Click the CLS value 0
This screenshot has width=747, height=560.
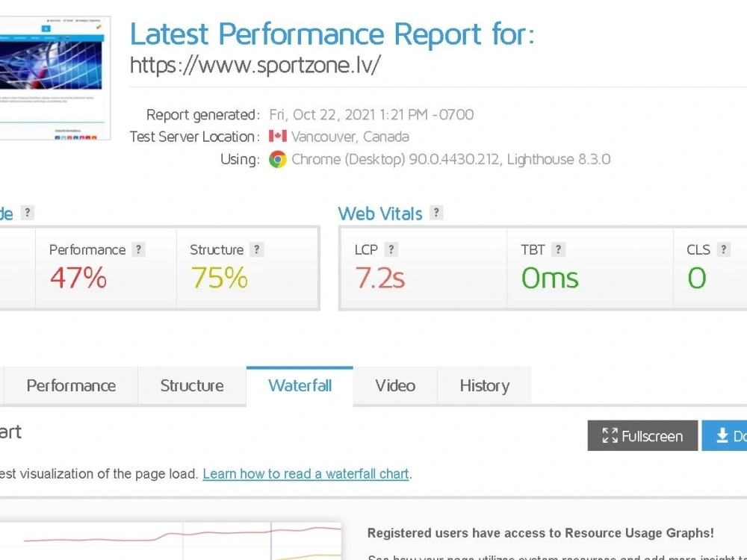pos(696,278)
